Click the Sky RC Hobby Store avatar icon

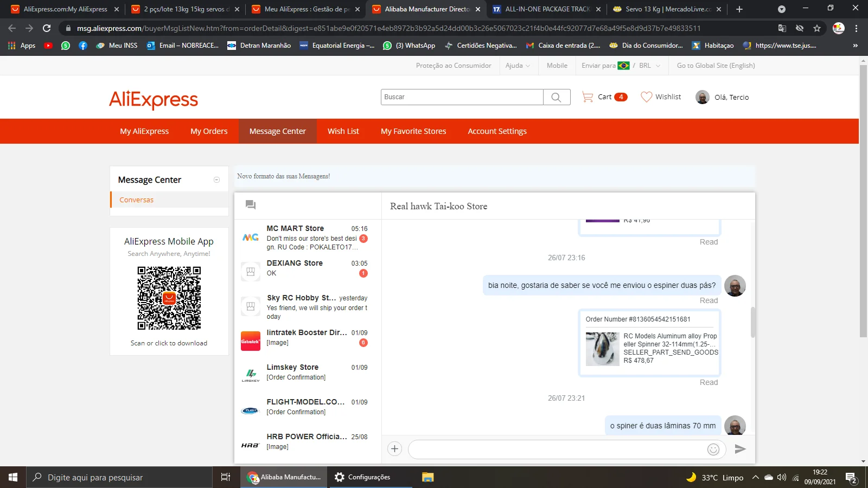(251, 307)
